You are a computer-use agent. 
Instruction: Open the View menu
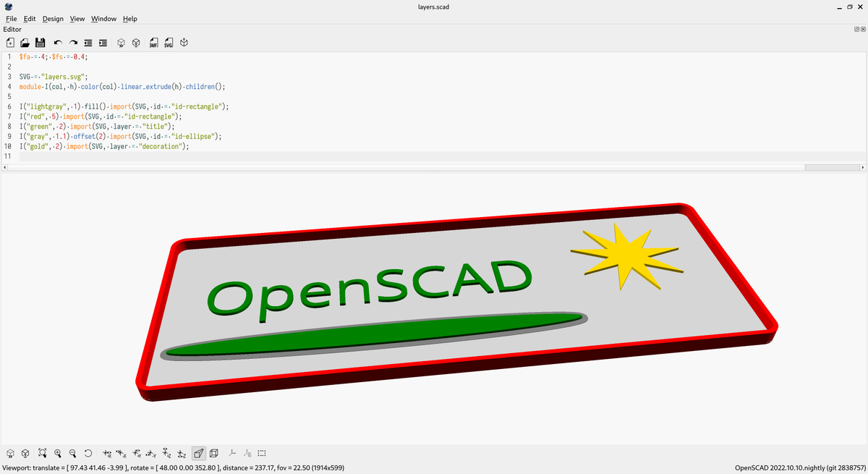pos(77,19)
